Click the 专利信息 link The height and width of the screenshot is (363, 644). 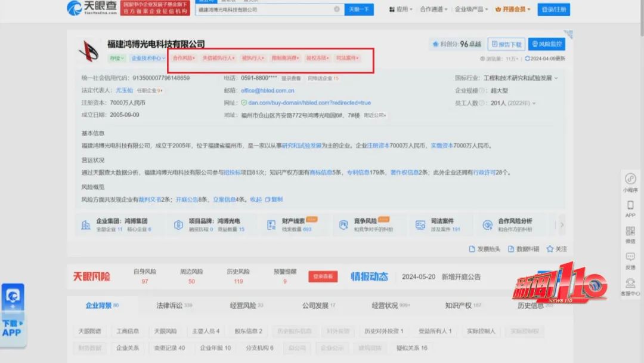coord(358,173)
